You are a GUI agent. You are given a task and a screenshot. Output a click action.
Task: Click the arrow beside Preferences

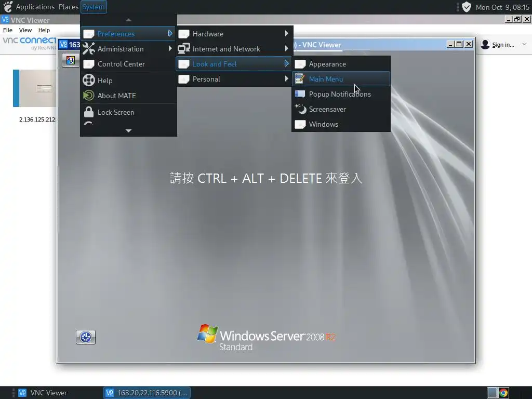pyautogui.click(x=170, y=34)
